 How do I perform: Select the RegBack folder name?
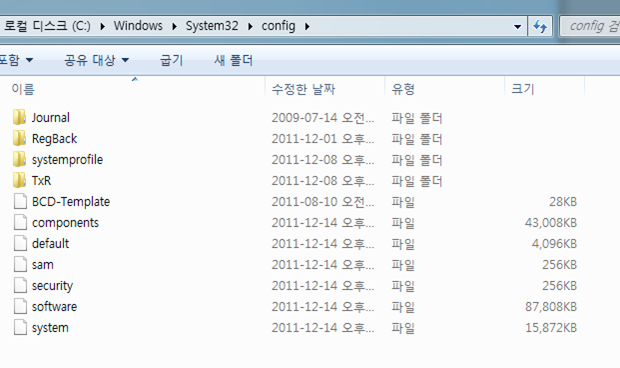[x=55, y=138]
